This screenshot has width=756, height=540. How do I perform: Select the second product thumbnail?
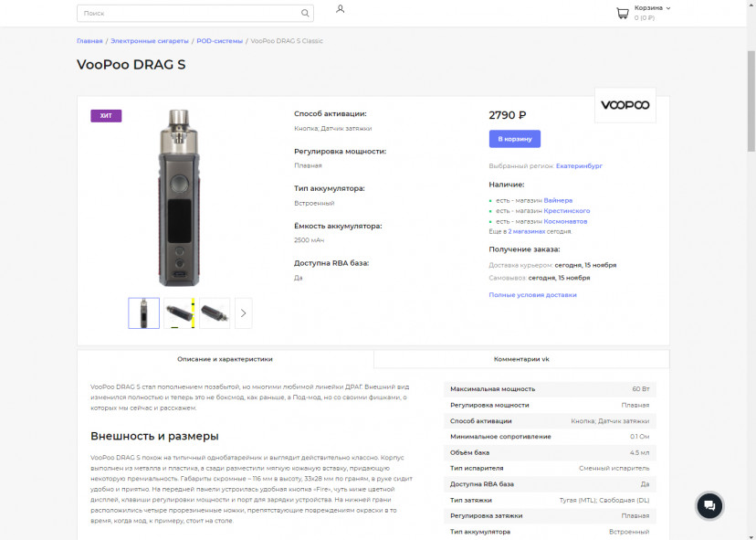click(179, 313)
